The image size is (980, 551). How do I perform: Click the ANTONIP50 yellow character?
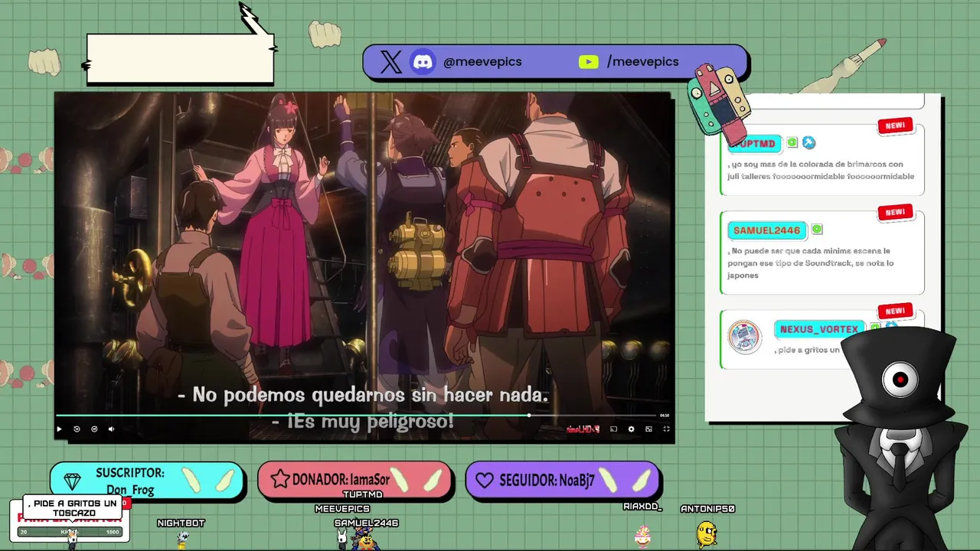(x=707, y=534)
